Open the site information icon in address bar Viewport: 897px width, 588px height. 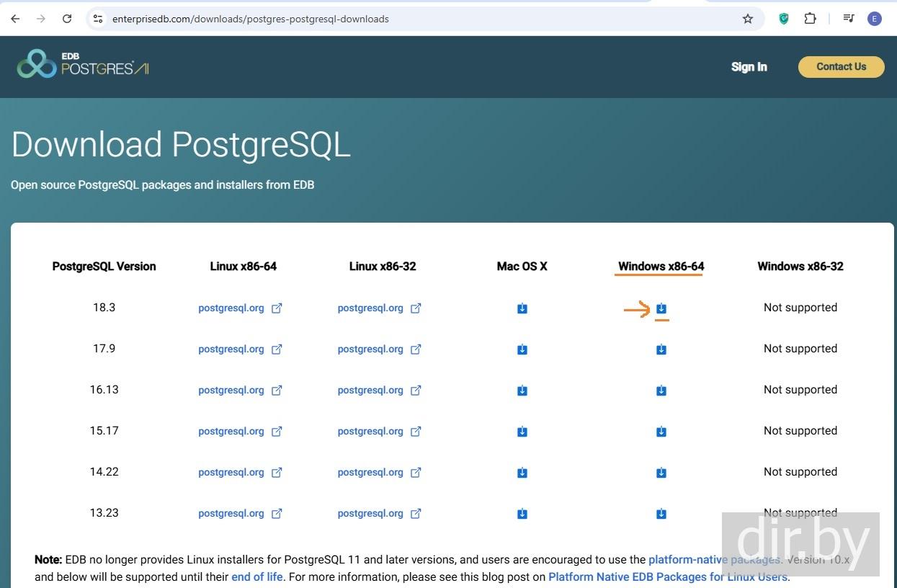tap(98, 19)
